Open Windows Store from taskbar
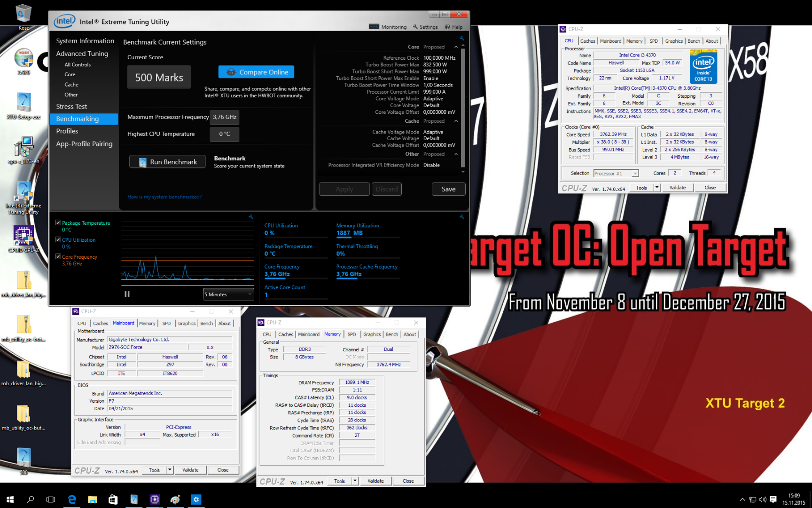The image size is (812, 508). (113, 499)
